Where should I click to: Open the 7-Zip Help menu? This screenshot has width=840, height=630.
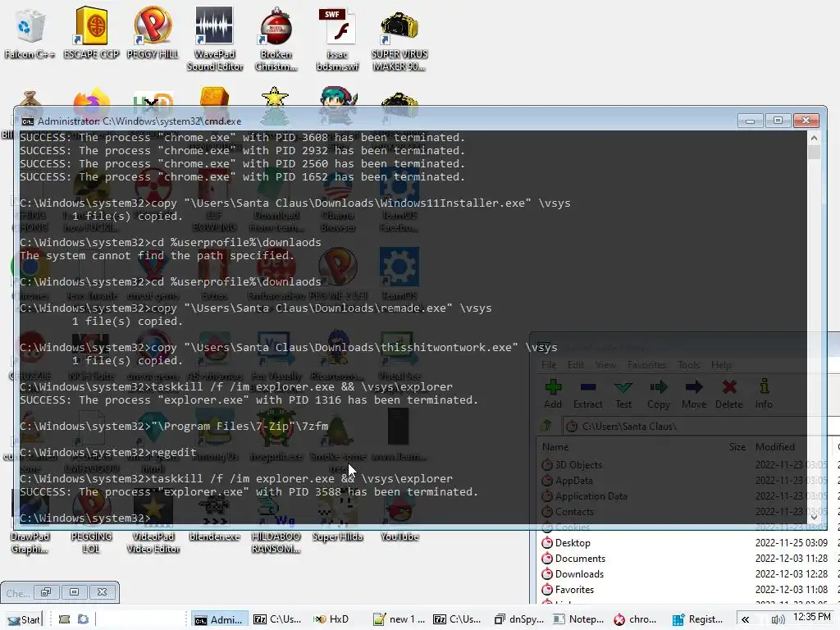pos(721,365)
